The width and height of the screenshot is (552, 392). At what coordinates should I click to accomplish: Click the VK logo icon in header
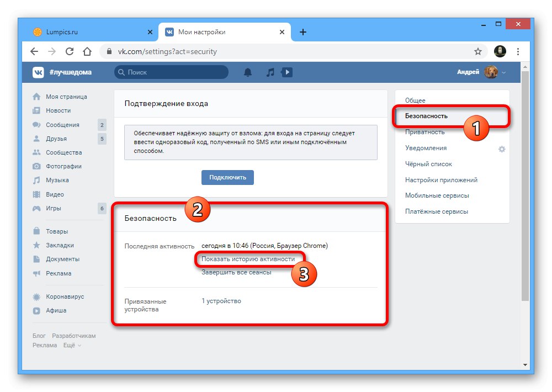[38, 72]
